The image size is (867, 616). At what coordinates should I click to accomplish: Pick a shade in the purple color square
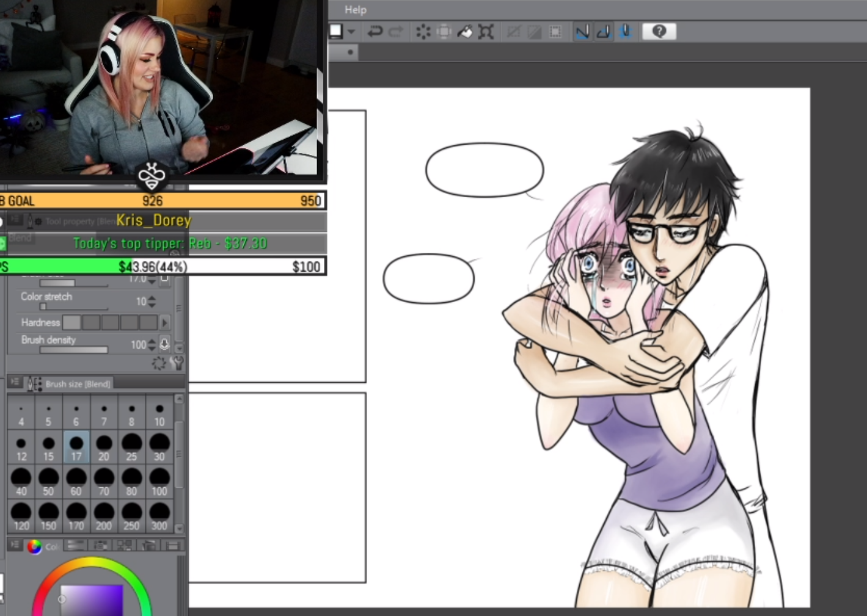[92, 600]
